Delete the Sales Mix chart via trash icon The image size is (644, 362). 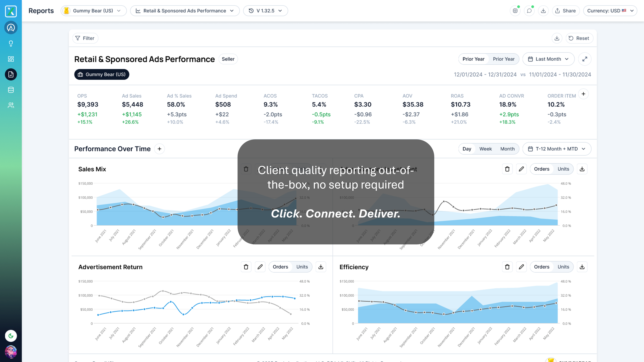tap(246, 169)
